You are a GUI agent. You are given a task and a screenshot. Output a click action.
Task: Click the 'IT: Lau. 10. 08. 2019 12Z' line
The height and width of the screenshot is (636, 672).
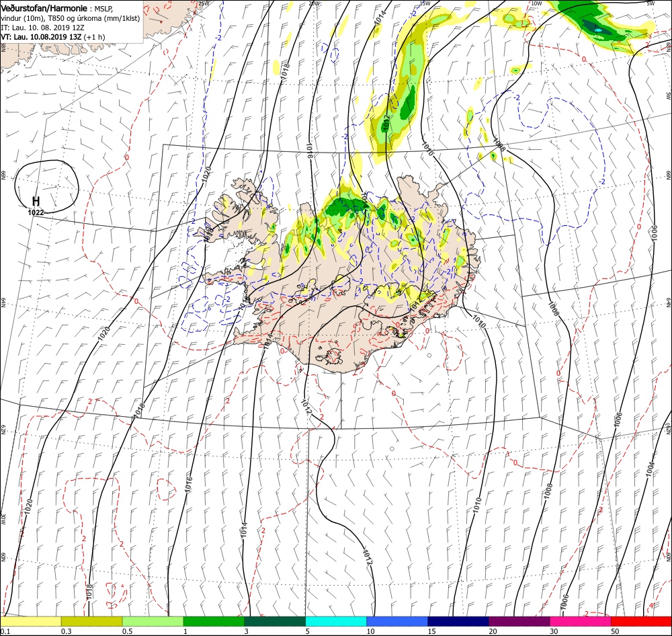42,28
